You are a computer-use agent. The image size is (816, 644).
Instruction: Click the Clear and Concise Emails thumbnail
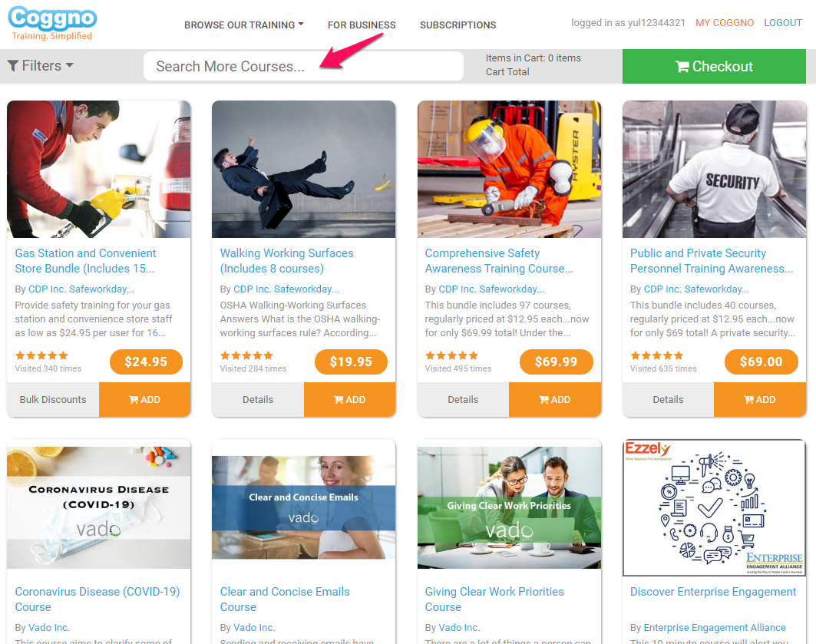coord(303,507)
